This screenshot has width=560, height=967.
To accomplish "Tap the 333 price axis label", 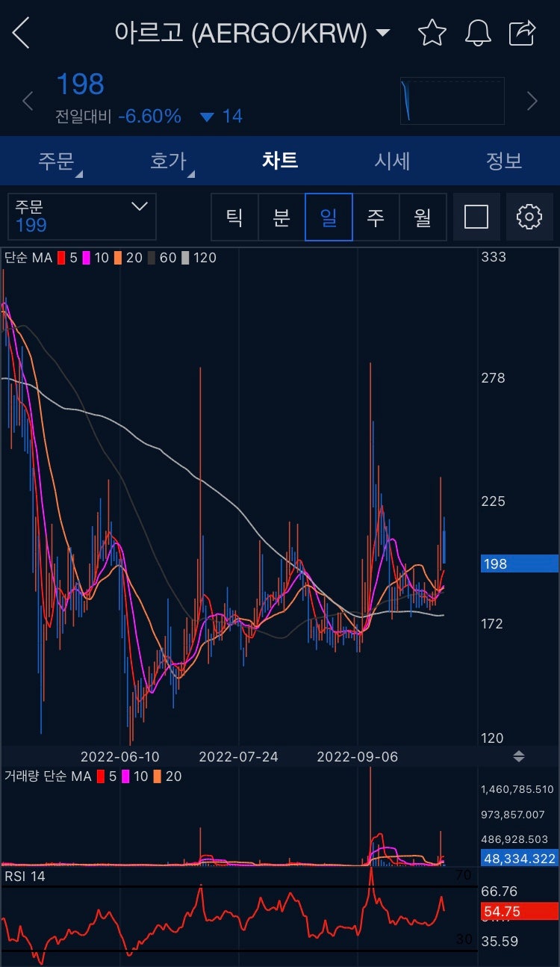I will click(494, 257).
